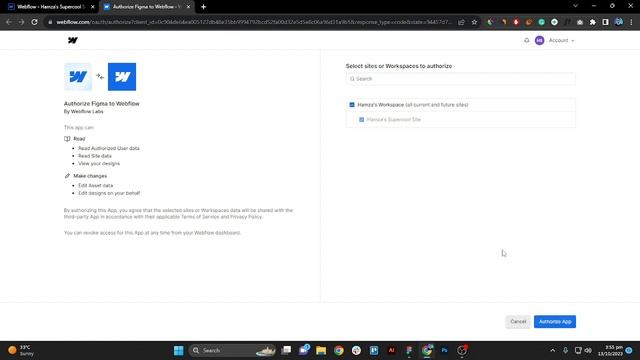Bookmark this page with the star icon
This screenshot has height=360, width=640.
point(474,22)
